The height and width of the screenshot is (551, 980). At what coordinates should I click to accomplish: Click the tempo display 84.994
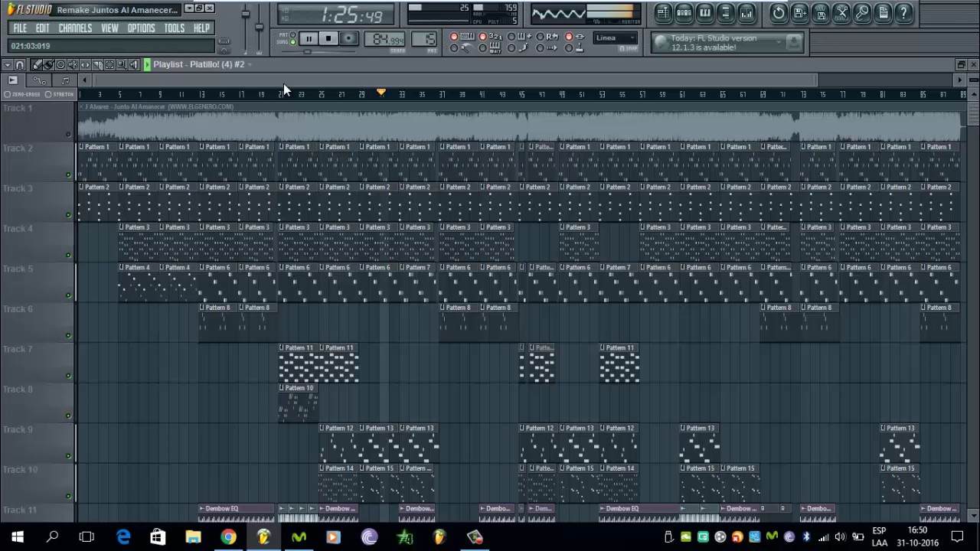pos(386,40)
